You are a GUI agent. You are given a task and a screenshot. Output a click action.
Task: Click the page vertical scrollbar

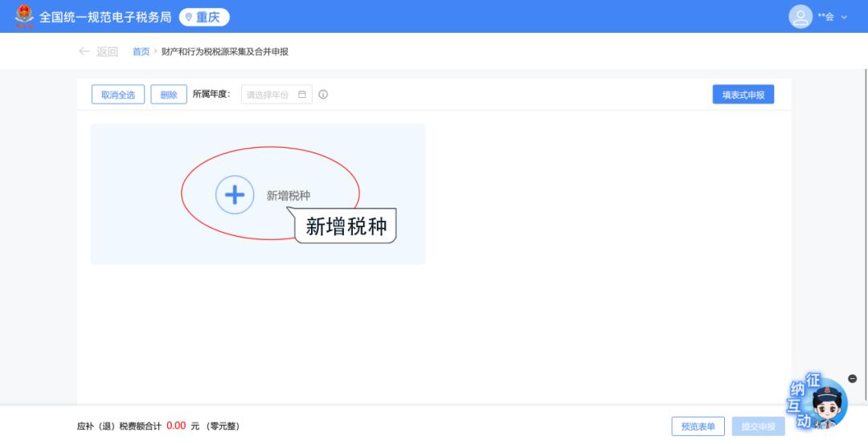(x=866, y=234)
